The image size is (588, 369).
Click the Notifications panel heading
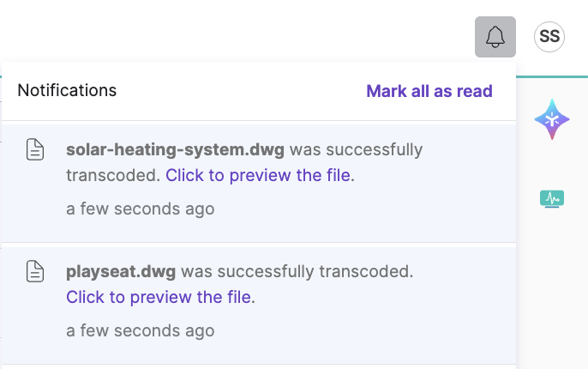pyautogui.click(x=67, y=90)
